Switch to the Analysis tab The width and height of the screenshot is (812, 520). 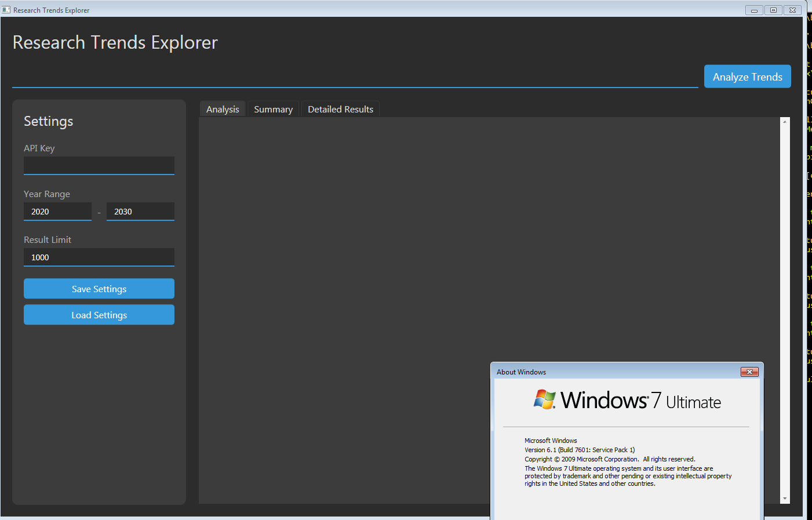223,109
